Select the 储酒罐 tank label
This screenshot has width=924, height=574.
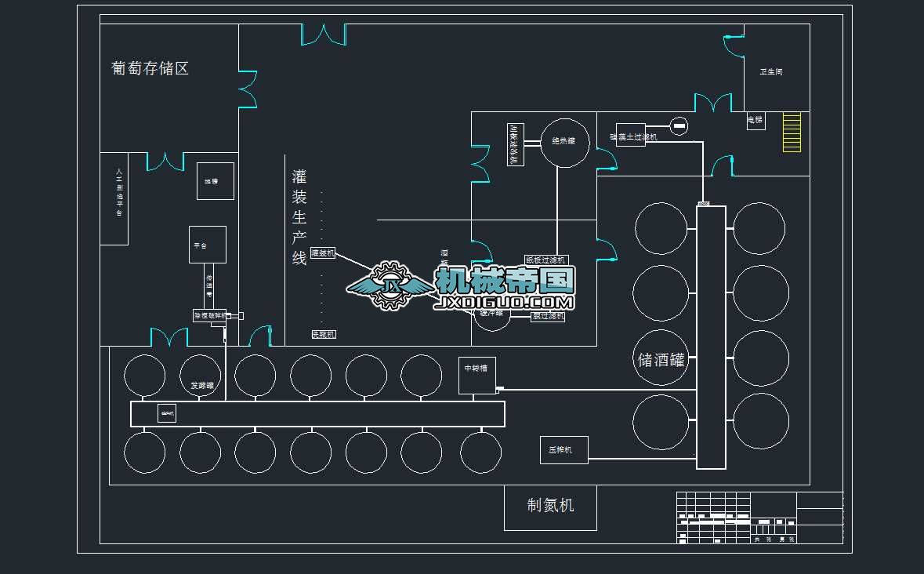(x=661, y=359)
